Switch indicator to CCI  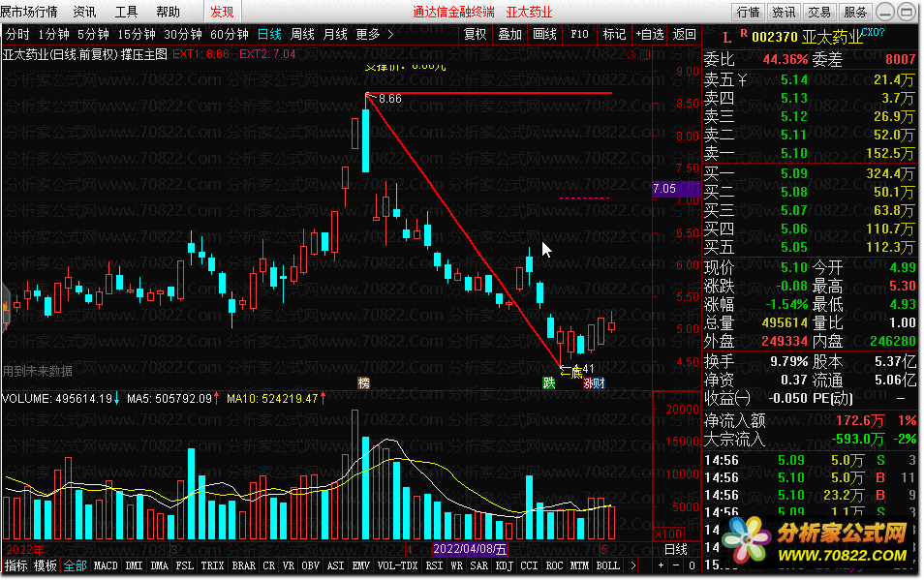pos(529,565)
